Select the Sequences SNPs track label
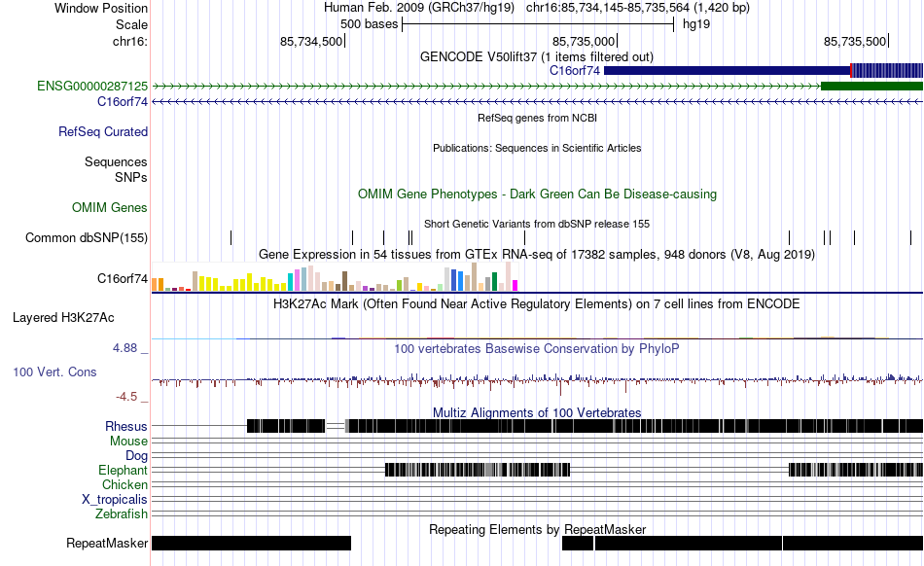 tap(116, 169)
